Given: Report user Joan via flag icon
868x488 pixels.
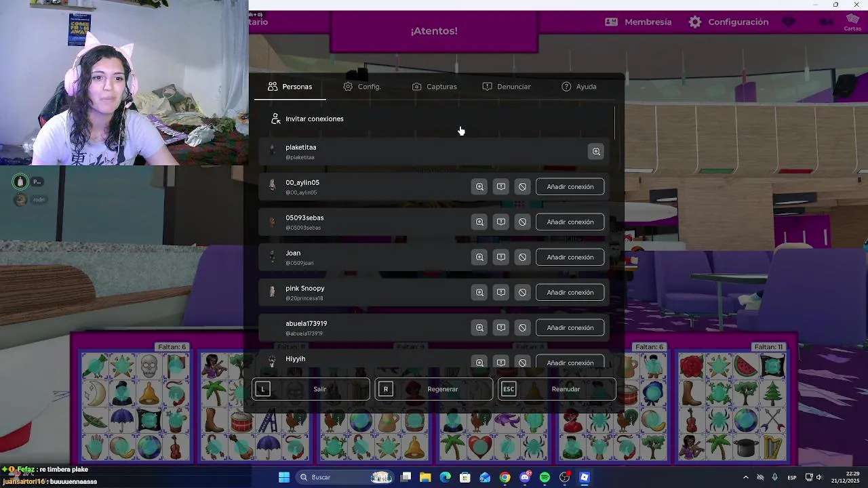Looking at the screenshot, I should pos(500,257).
